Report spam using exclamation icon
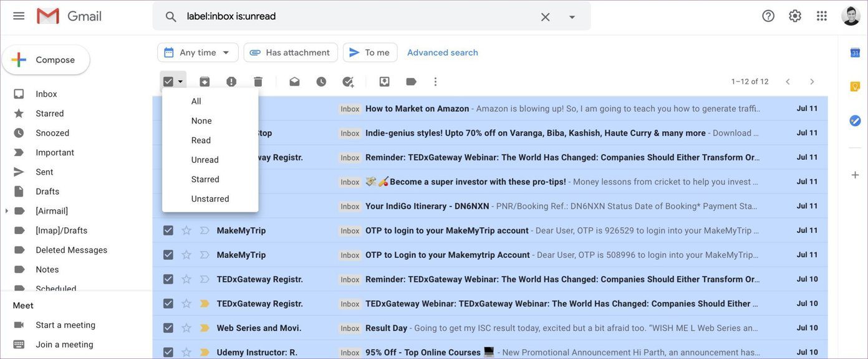The width and height of the screenshot is (868, 359). tap(231, 82)
